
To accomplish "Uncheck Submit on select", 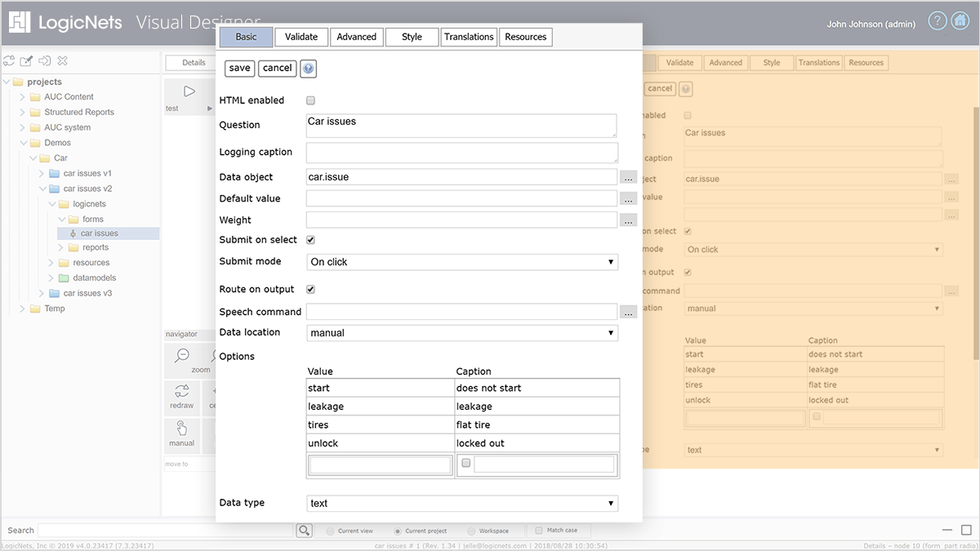I will (x=310, y=240).
